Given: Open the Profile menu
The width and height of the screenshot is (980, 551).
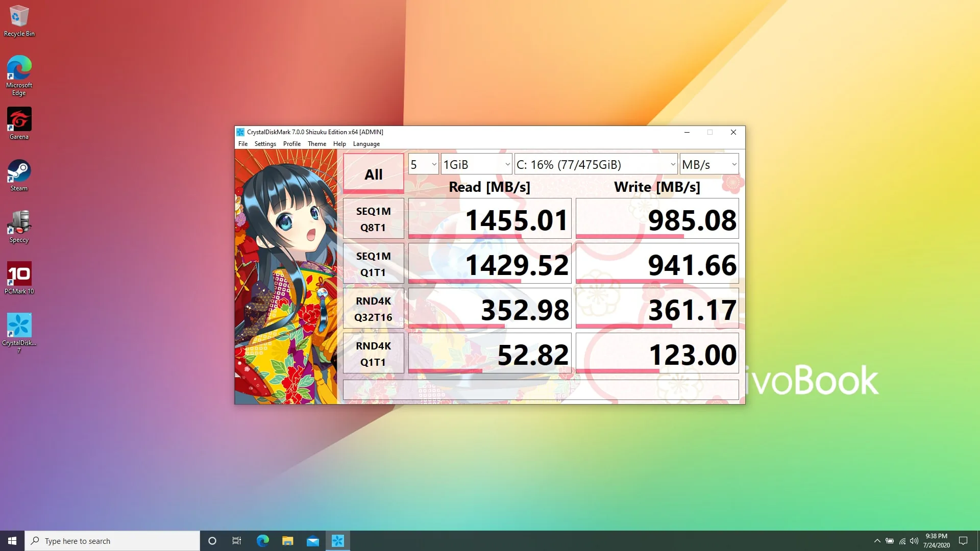Looking at the screenshot, I should (292, 144).
